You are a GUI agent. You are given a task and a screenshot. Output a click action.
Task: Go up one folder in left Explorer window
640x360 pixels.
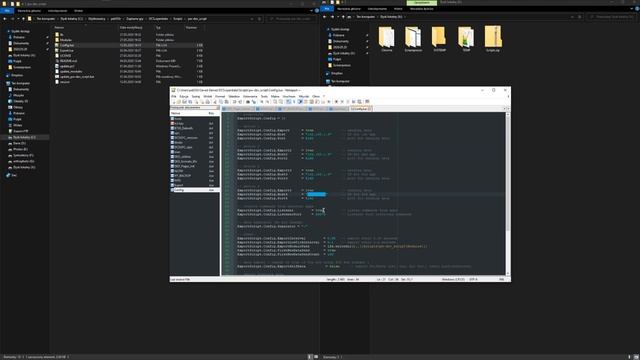pyautogui.click(x=23, y=19)
